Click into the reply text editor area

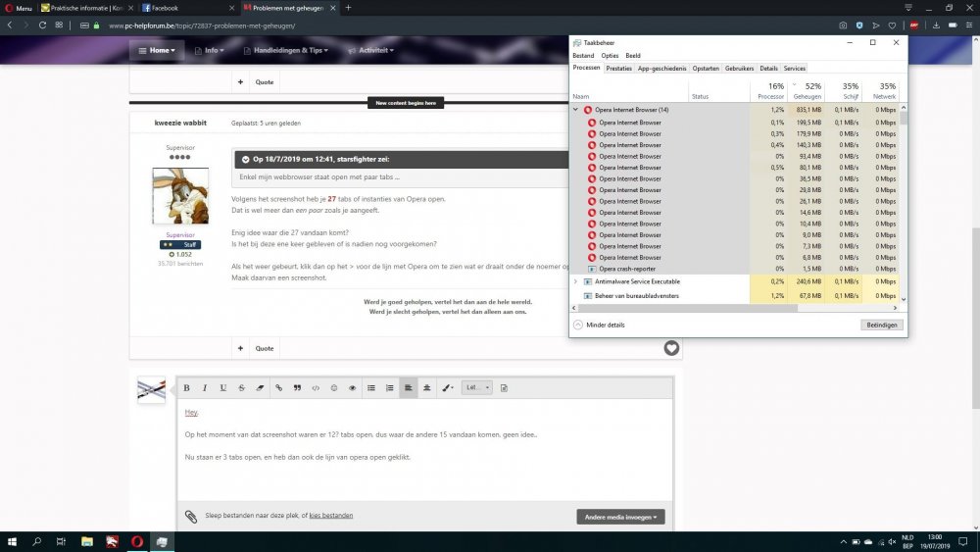[425, 450]
